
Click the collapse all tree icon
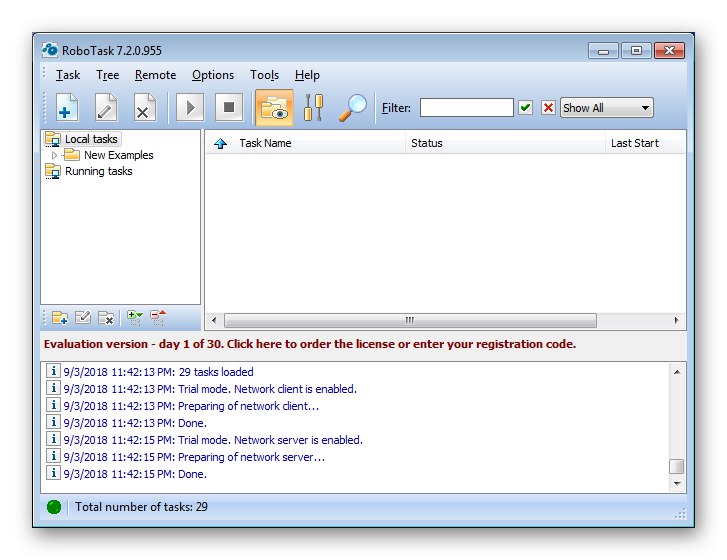(x=158, y=318)
